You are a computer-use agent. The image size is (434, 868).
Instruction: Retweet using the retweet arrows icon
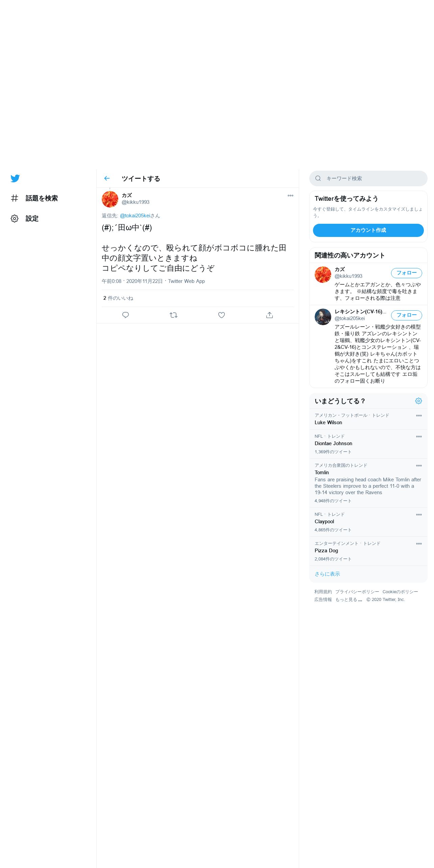click(x=173, y=315)
